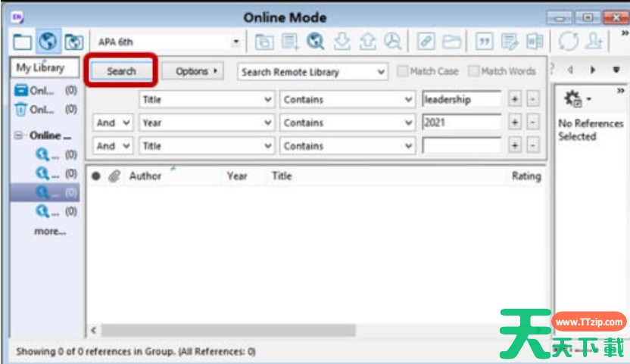Click the Search button
Viewport: 630px width, 364px height.
click(x=121, y=71)
